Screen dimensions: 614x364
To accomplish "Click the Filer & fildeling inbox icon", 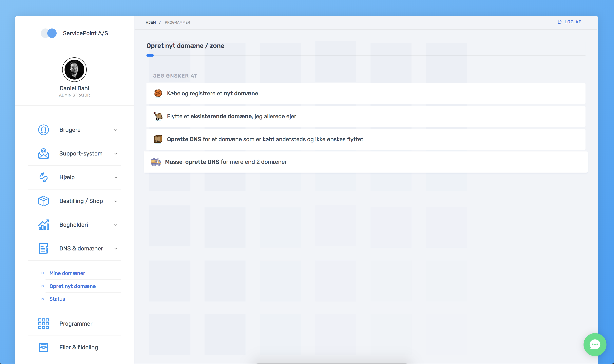I will [43, 347].
